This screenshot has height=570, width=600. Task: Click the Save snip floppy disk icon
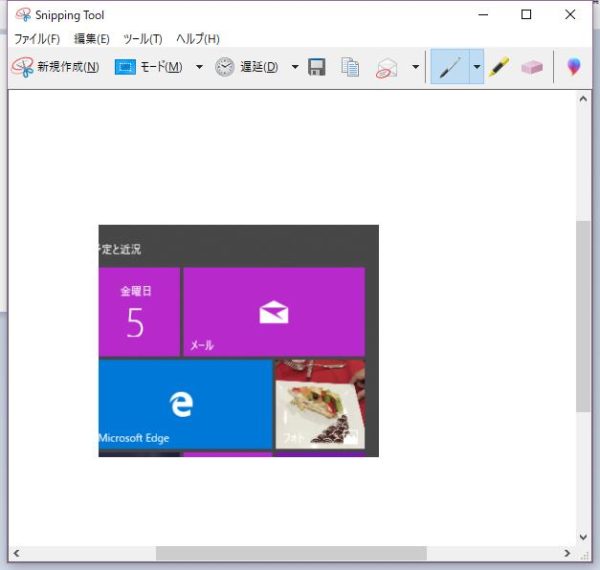pyautogui.click(x=317, y=67)
